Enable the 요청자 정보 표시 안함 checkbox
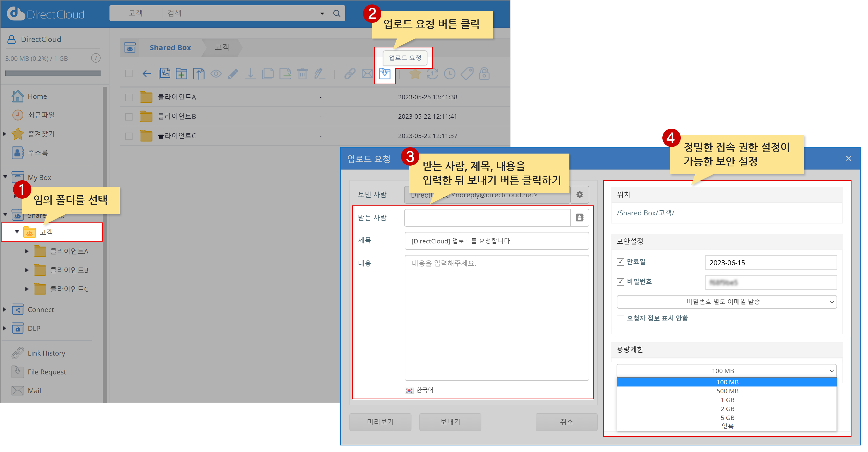This screenshot has width=868, height=452. click(620, 318)
